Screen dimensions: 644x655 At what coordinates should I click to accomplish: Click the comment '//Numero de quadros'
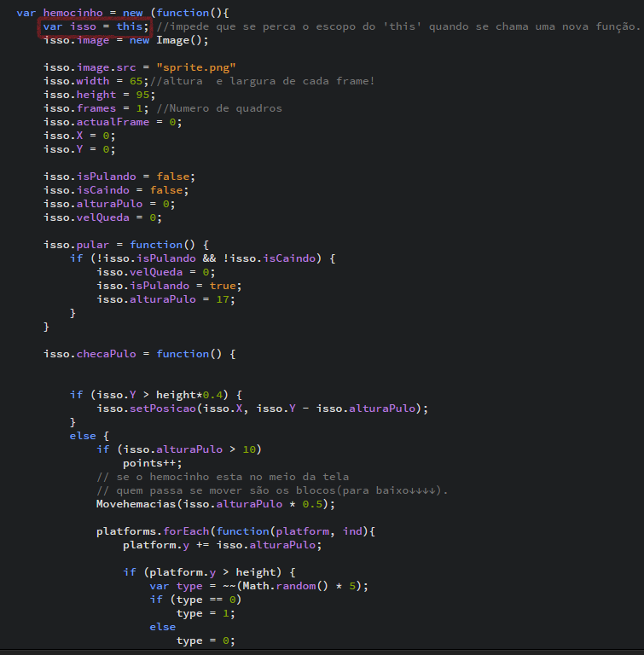(219, 108)
